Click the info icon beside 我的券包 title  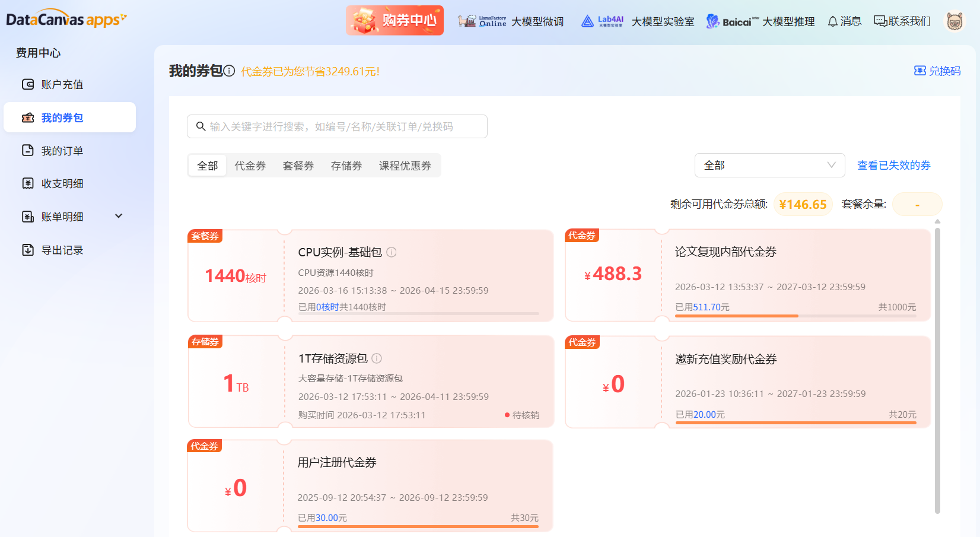pyautogui.click(x=230, y=71)
